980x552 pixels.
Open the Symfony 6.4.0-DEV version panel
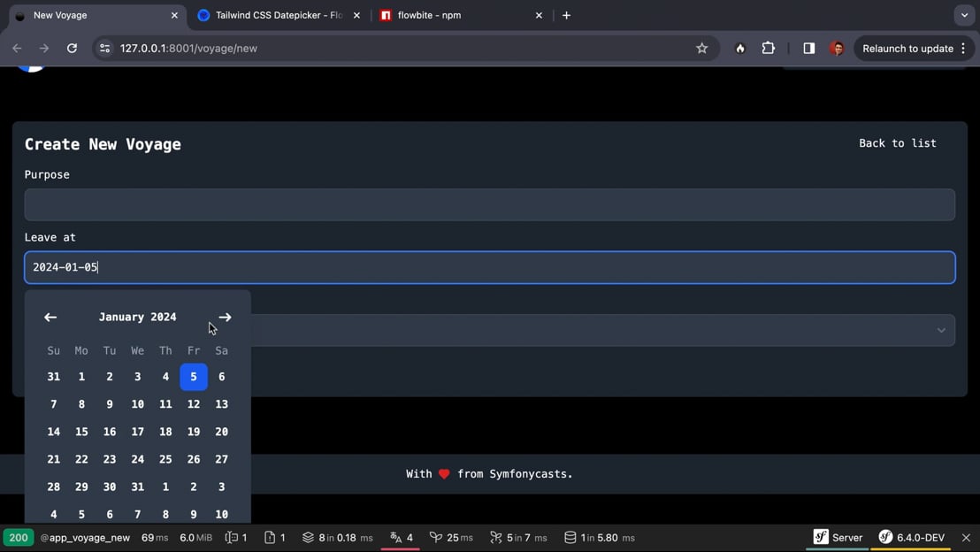(911, 538)
